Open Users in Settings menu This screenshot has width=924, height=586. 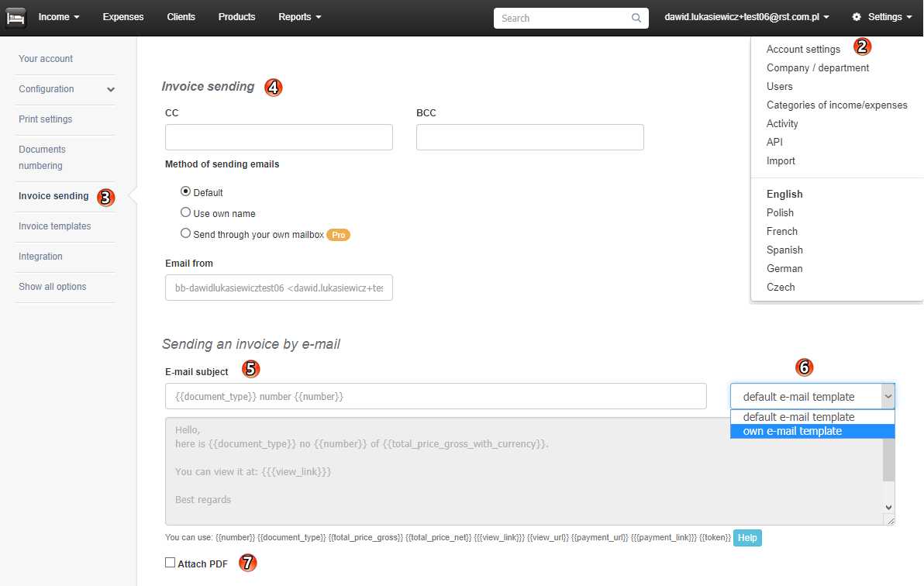779,87
